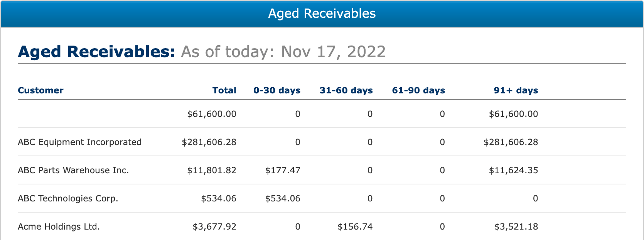644x240 pixels.
Task: Select the 0-30 days column header
Action: pyautogui.click(x=276, y=90)
